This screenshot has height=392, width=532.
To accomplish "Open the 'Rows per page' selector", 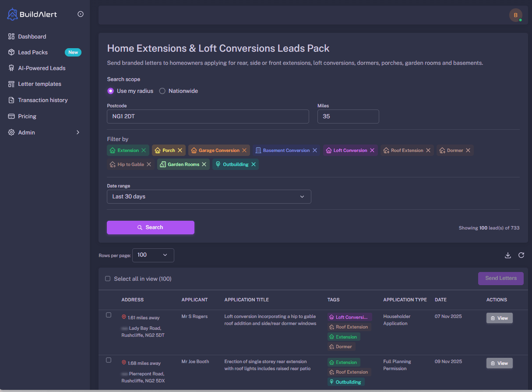I will pyautogui.click(x=153, y=255).
